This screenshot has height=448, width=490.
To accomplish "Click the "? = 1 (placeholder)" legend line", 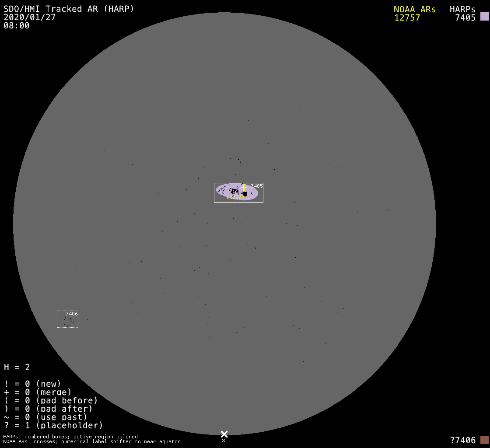I will click(x=53, y=425).
